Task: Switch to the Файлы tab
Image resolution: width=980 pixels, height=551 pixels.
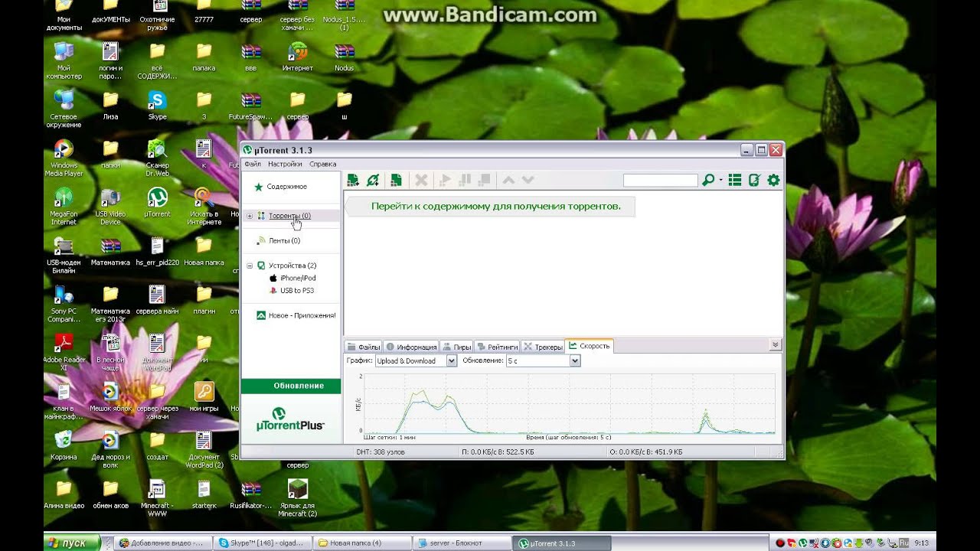Action: (x=364, y=347)
